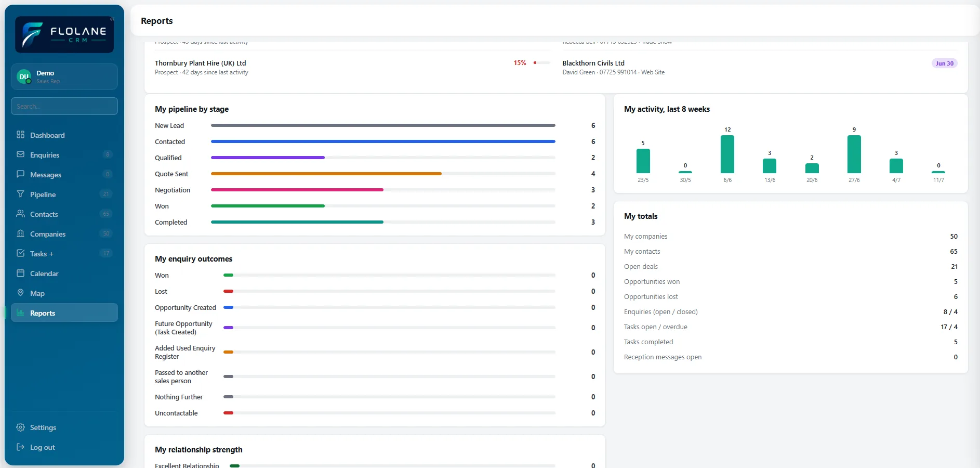
Task: Click the 23/5 activity bar
Action: tap(643, 161)
